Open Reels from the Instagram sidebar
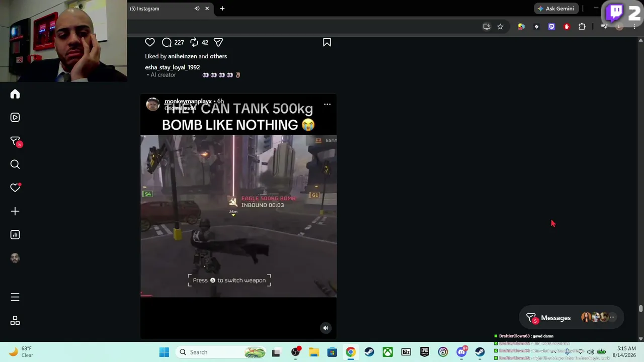 [15, 117]
